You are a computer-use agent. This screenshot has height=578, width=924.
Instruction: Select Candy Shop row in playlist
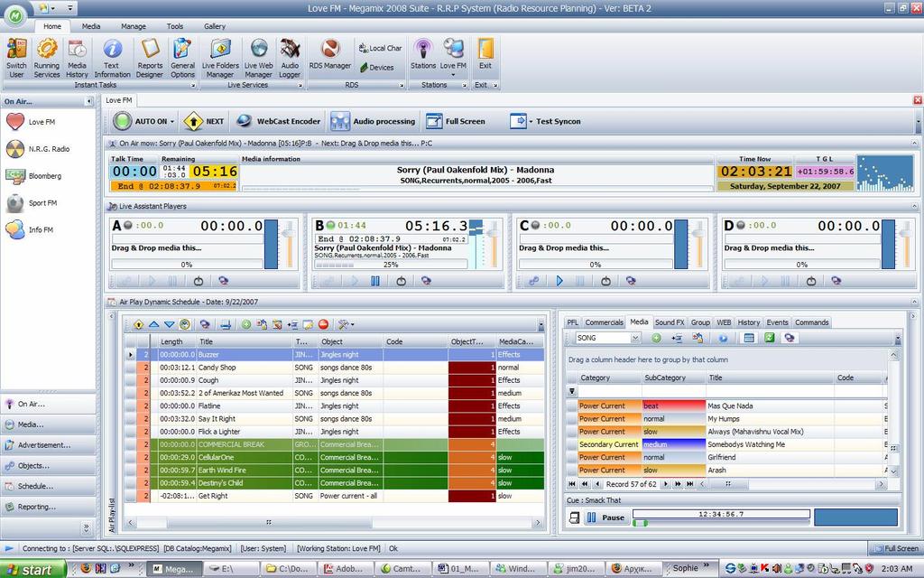coord(334,368)
